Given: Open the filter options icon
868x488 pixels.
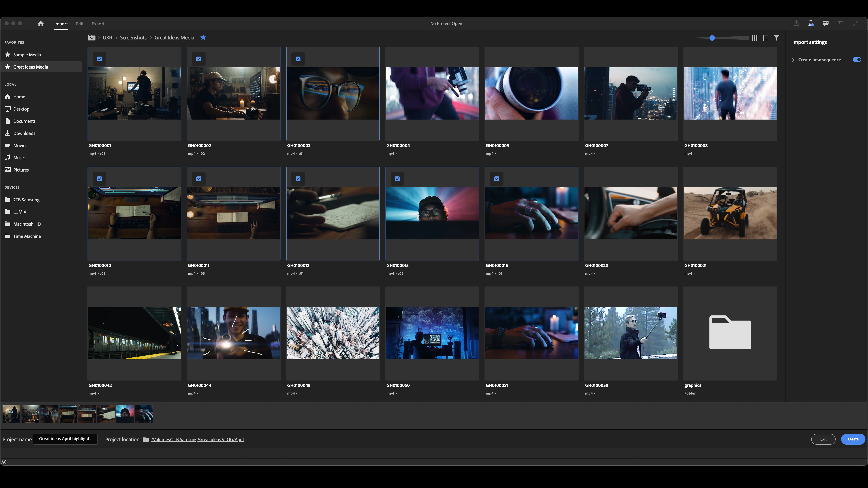Looking at the screenshot, I should click(x=776, y=38).
